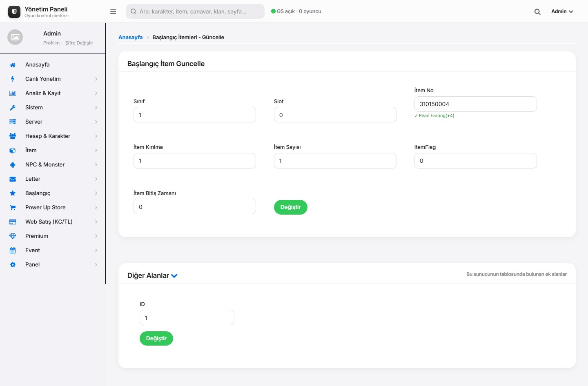Click the İtem cube icon

coord(13,151)
